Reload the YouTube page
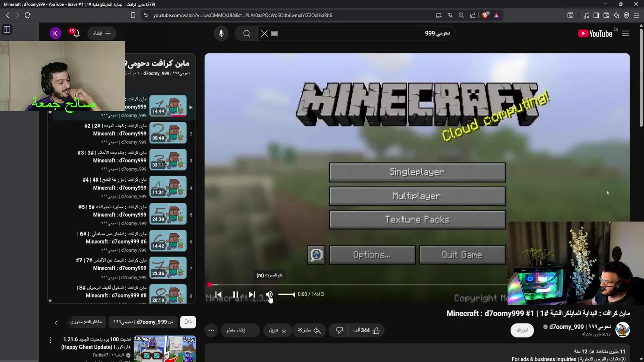This screenshot has height=362, width=644. (x=27, y=15)
